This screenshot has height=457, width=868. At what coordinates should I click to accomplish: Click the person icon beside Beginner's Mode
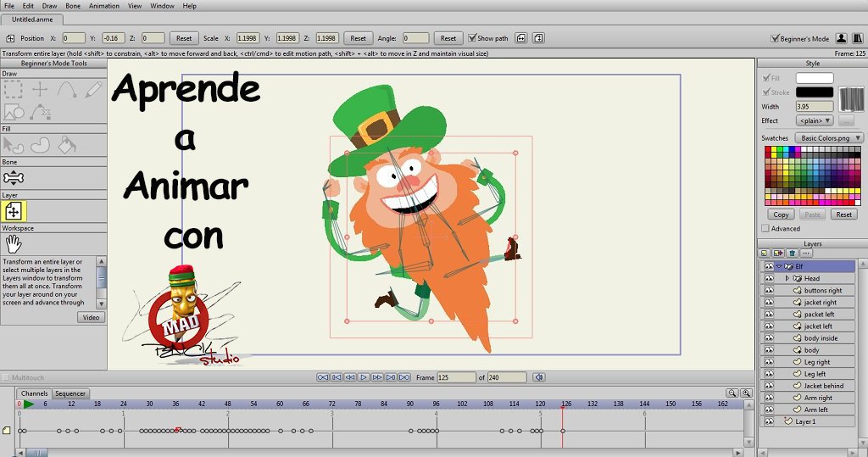pyautogui.click(x=842, y=38)
